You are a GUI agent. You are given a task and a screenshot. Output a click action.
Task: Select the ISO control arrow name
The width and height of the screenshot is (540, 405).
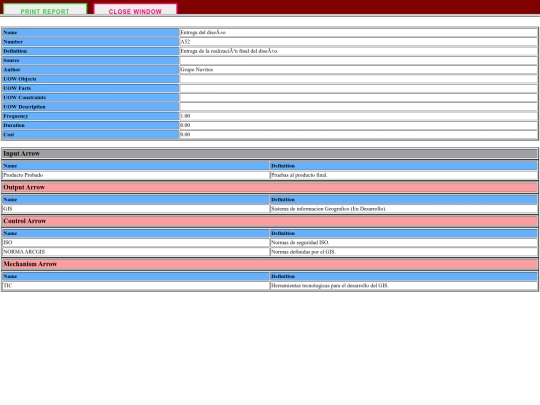point(8,242)
